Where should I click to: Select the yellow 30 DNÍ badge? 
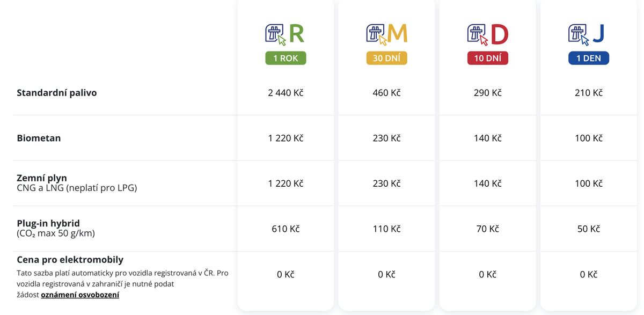coord(386,58)
